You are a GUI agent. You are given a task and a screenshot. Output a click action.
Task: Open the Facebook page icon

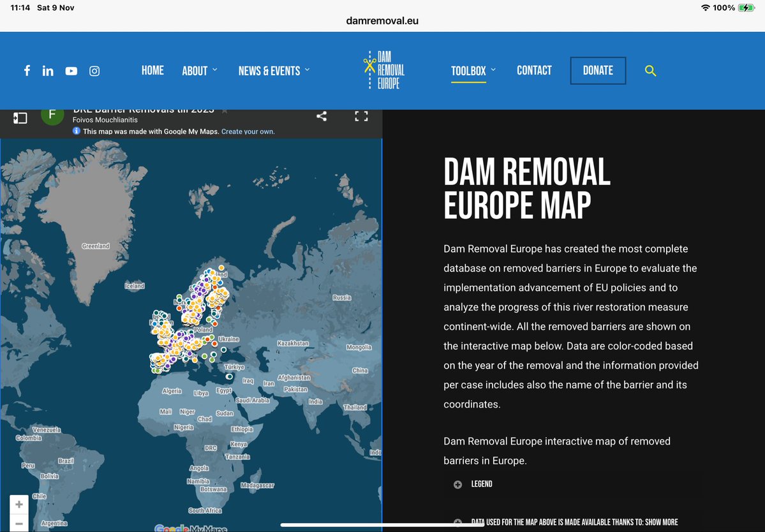27,71
